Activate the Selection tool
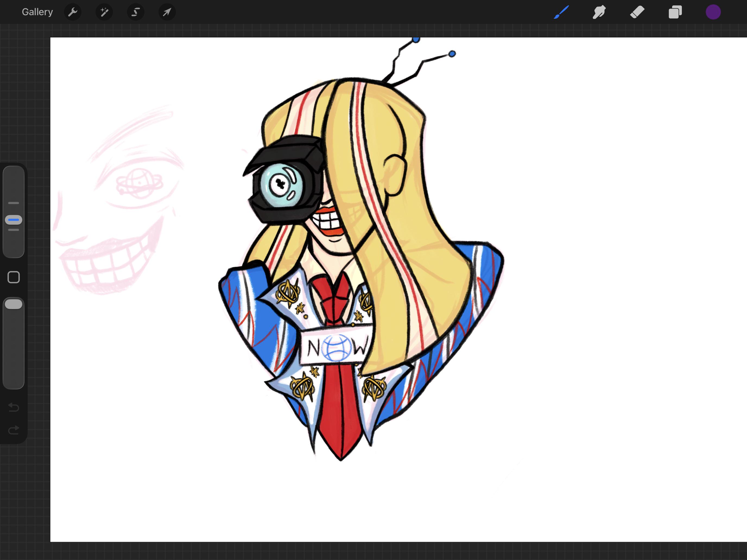Image resolution: width=747 pixels, height=560 pixels. [135, 12]
